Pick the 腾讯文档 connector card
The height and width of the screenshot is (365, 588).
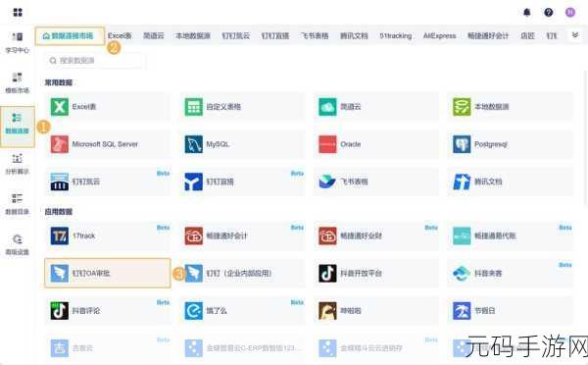(510, 182)
